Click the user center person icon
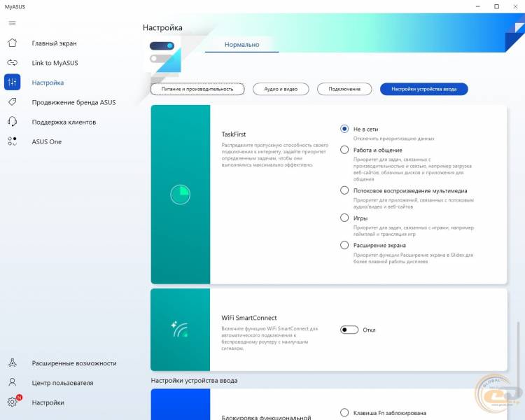Image resolution: width=525 pixels, height=420 pixels. [x=13, y=382]
